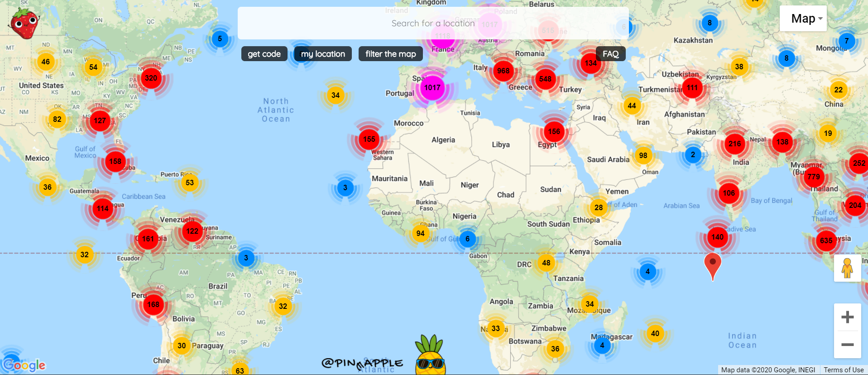Click the red 216 cluster near Nepal

[x=734, y=144]
